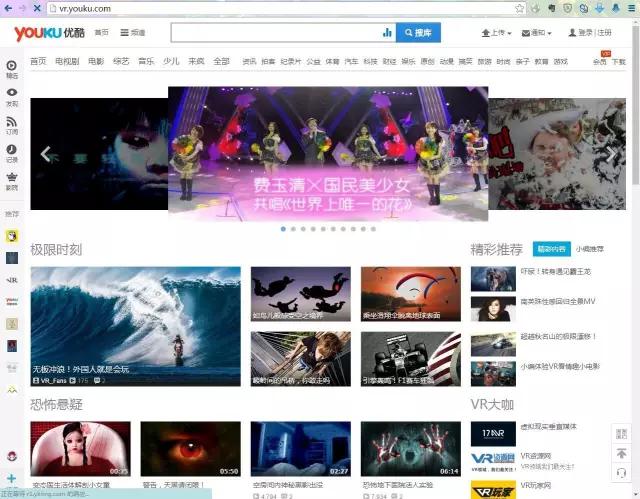This screenshot has height=499, width=640.
Task: Click the headset customer service floating button
Action: (621, 472)
